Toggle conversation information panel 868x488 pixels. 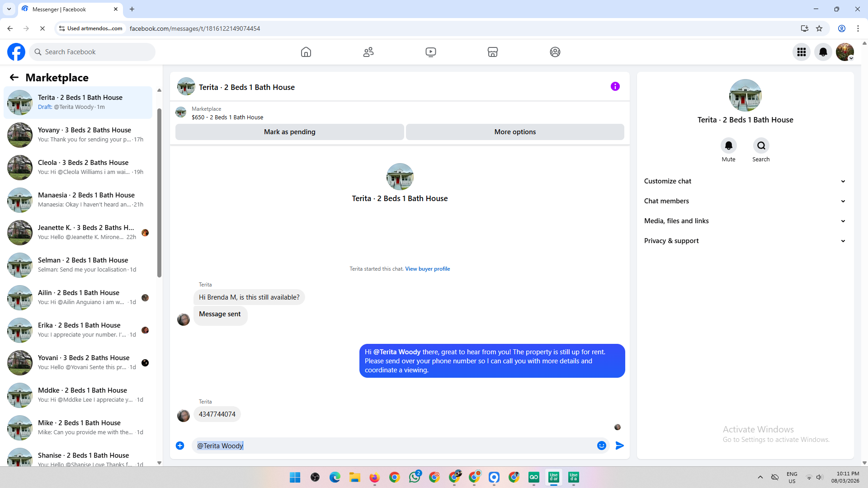tap(615, 86)
